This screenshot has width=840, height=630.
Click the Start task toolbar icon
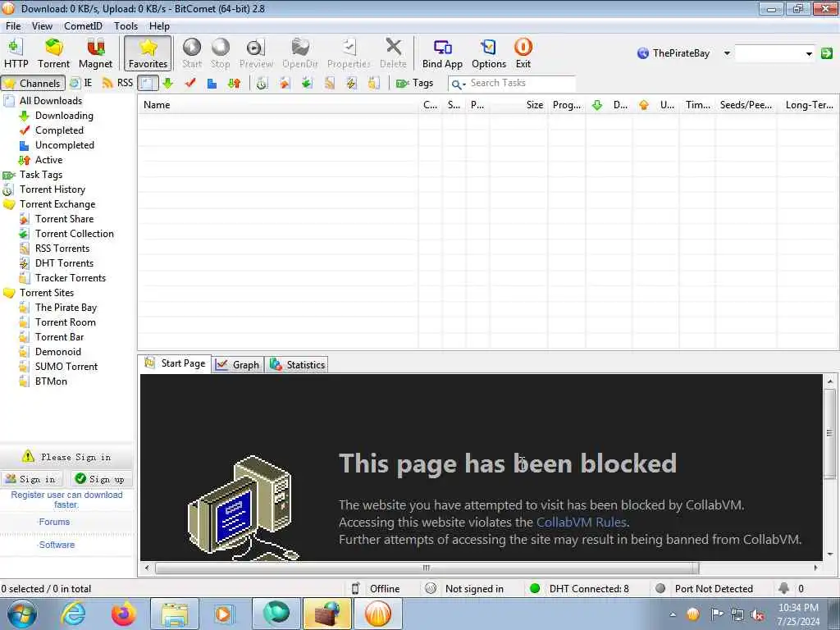[192, 53]
